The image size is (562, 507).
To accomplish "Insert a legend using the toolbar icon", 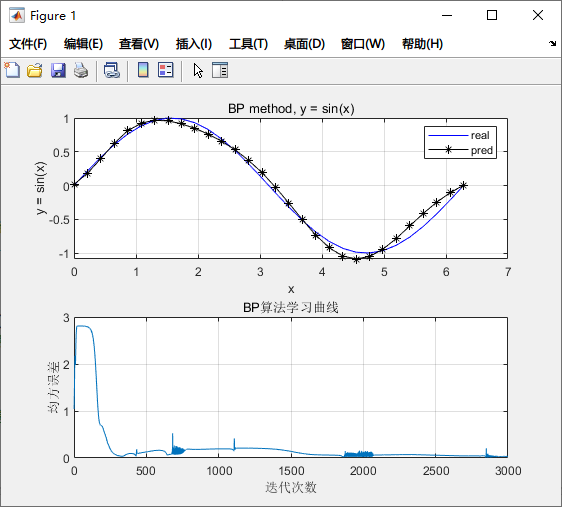I will 166,70.
